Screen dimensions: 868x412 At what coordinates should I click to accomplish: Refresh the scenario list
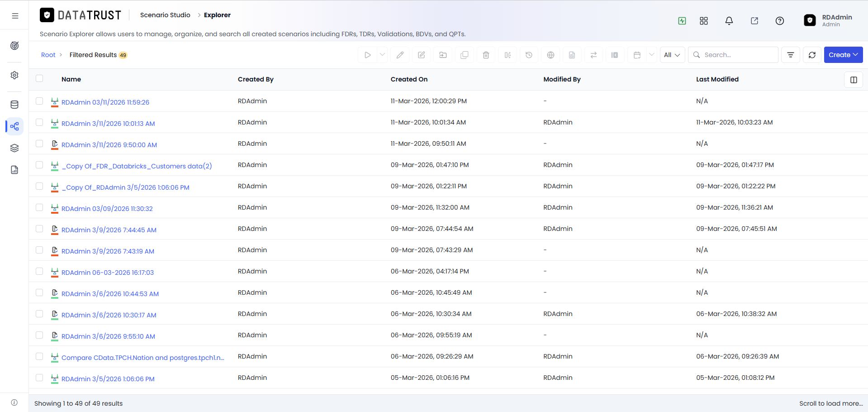[812, 55]
